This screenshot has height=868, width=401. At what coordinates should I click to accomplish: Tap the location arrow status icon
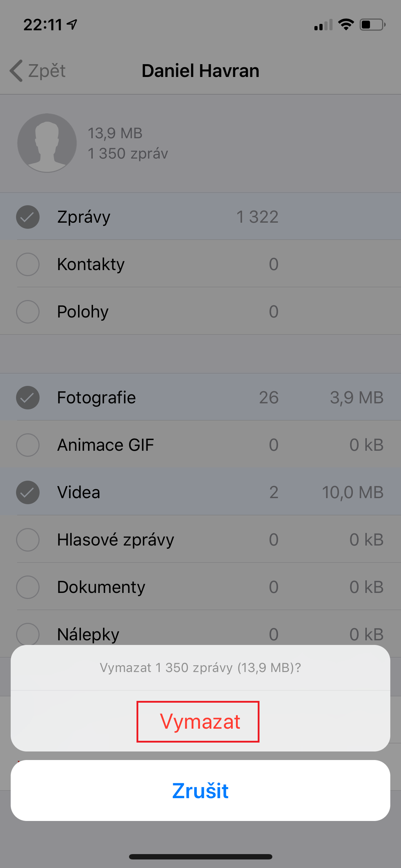click(x=72, y=25)
